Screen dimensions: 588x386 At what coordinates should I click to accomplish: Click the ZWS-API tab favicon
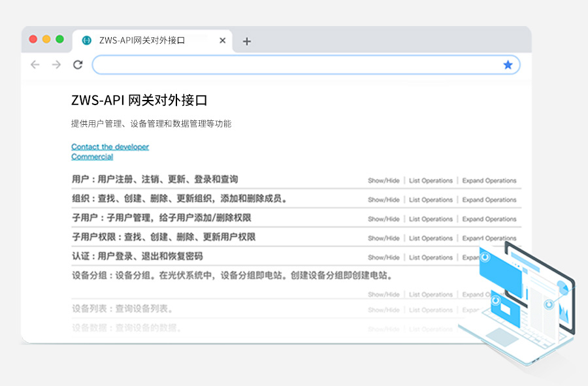(x=86, y=40)
